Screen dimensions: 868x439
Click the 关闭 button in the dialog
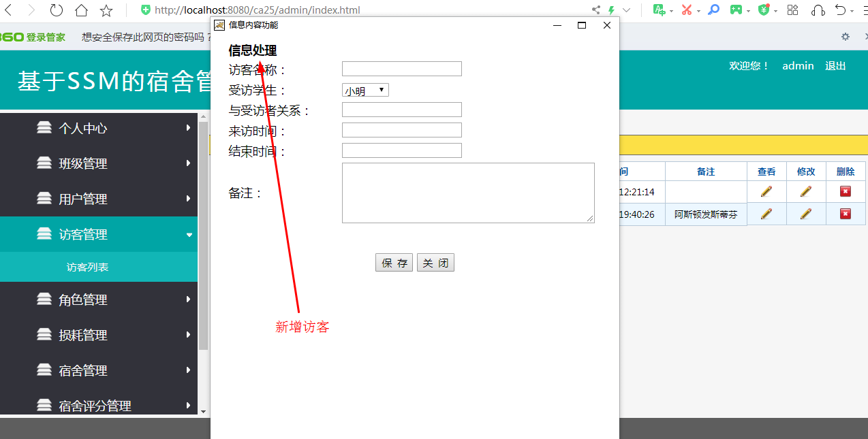(435, 263)
